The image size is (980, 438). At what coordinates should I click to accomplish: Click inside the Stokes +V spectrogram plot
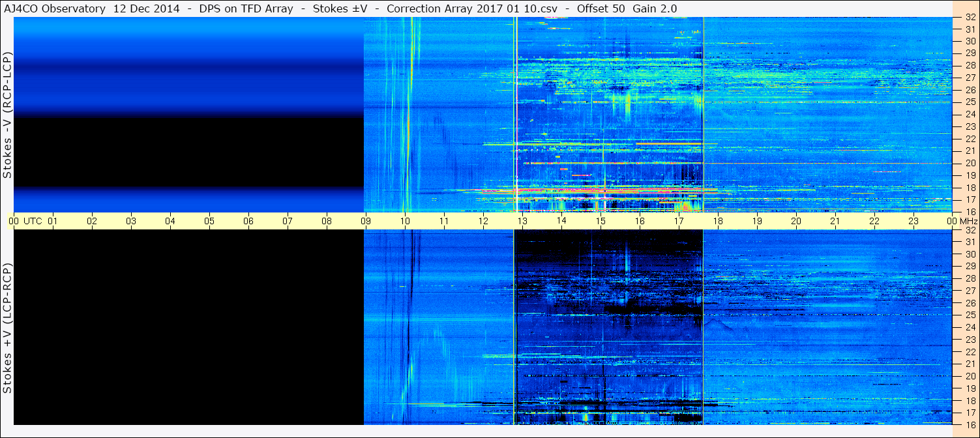(483, 327)
